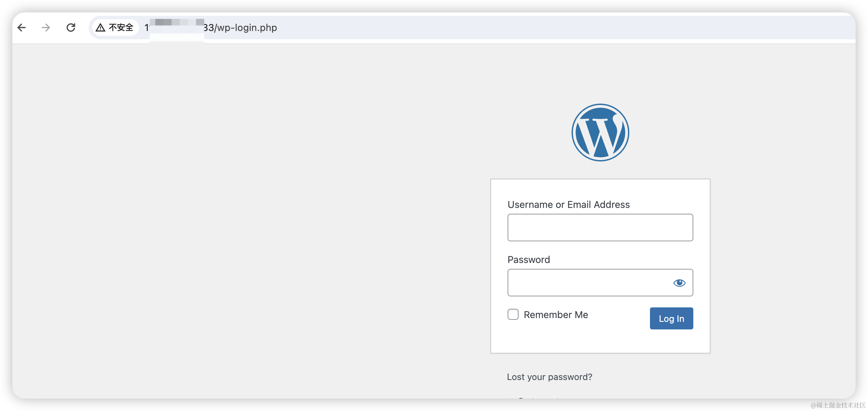Show password with the eye icon

[679, 283]
